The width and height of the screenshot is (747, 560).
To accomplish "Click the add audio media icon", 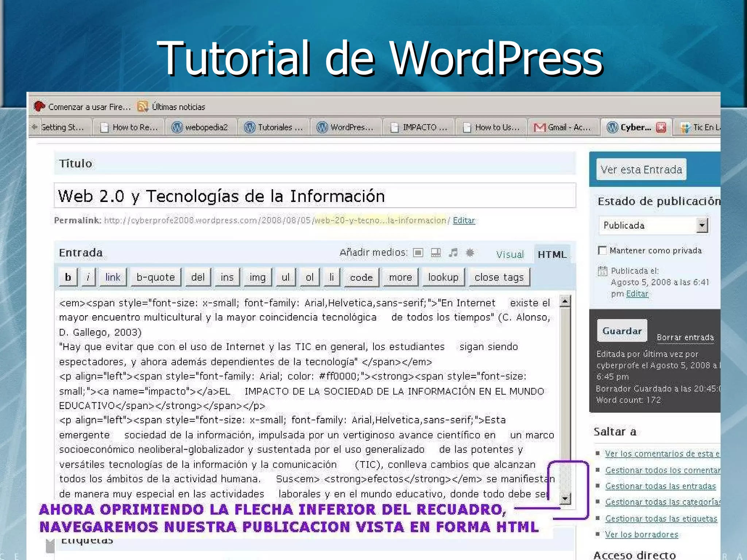I will pos(453,252).
